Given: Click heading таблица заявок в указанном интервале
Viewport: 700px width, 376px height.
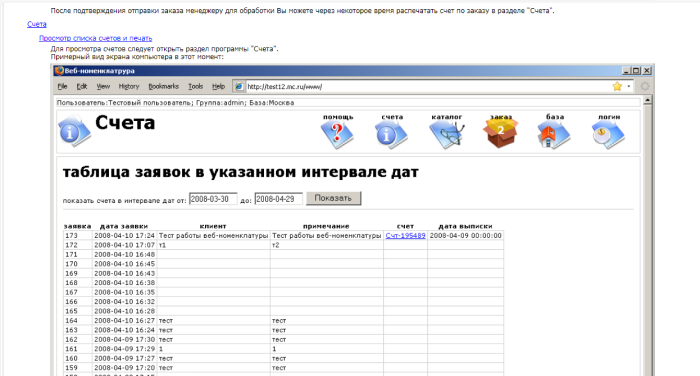Looking at the screenshot, I should (x=241, y=172).
